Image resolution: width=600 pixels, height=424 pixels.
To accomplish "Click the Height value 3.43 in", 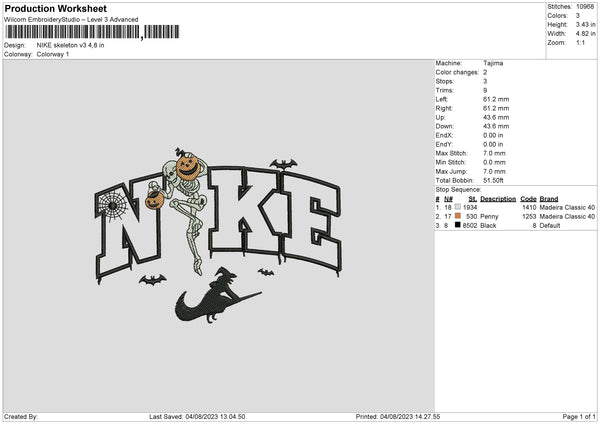I will click(585, 24).
